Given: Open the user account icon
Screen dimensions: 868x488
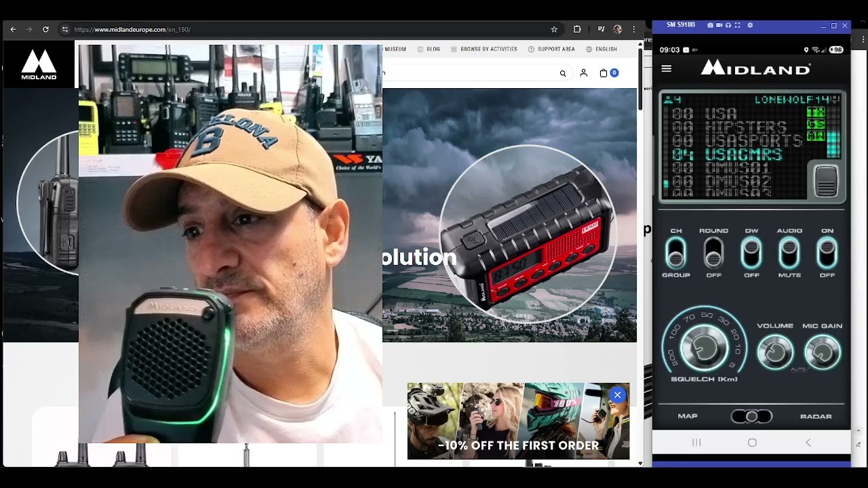Looking at the screenshot, I should tap(583, 73).
